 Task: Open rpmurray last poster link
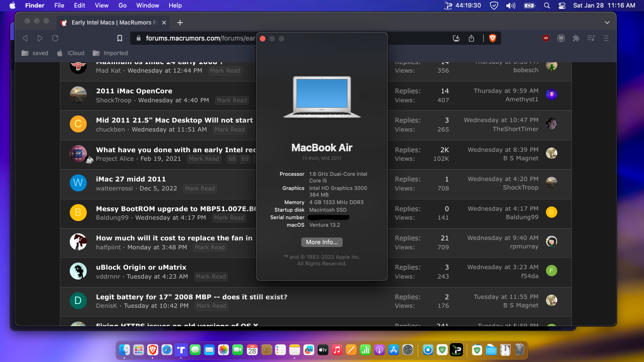[524, 247]
